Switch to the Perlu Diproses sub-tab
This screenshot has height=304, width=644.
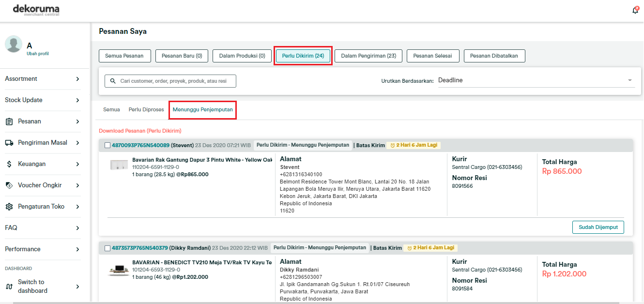tap(146, 110)
